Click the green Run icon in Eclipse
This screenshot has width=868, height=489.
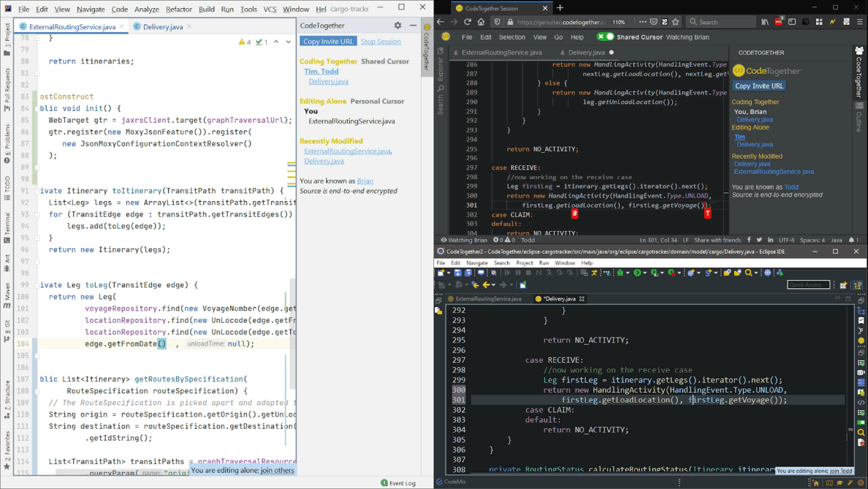[x=639, y=273]
